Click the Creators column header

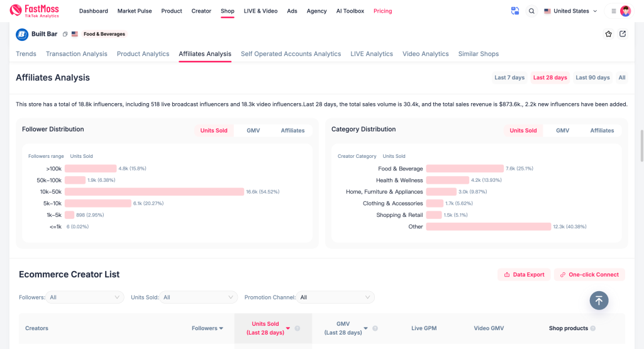click(36, 328)
